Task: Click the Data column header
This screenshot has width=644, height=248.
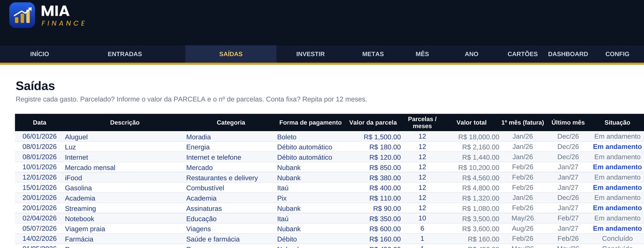Action: (x=40, y=122)
